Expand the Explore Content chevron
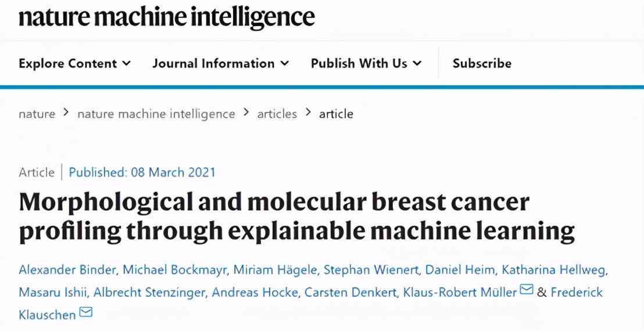The width and height of the screenshot is (644, 332). (127, 63)
